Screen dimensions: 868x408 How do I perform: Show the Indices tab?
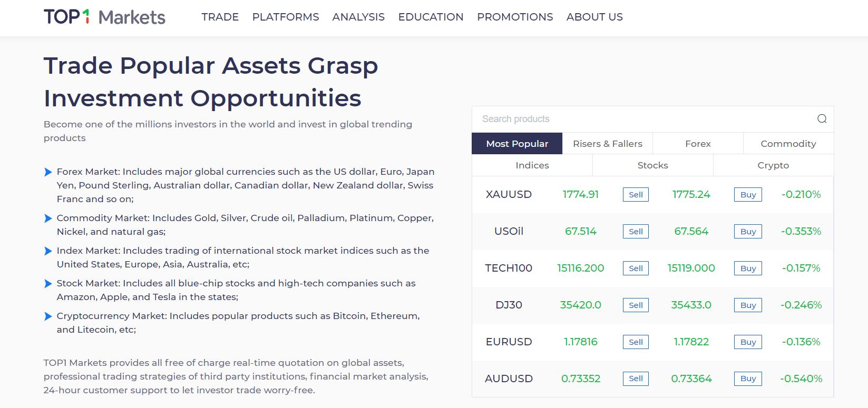tap(532, 165)
